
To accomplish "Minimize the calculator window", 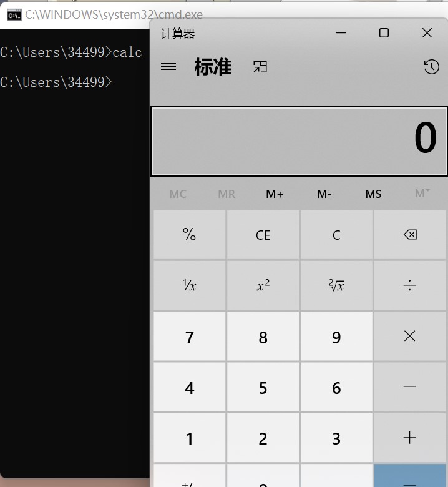I will tap(341, 33).
